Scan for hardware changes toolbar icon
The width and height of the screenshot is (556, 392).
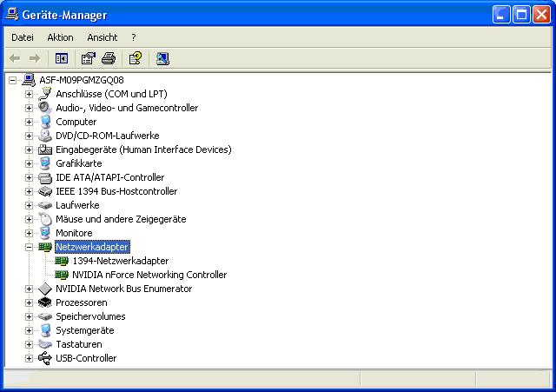162,58
